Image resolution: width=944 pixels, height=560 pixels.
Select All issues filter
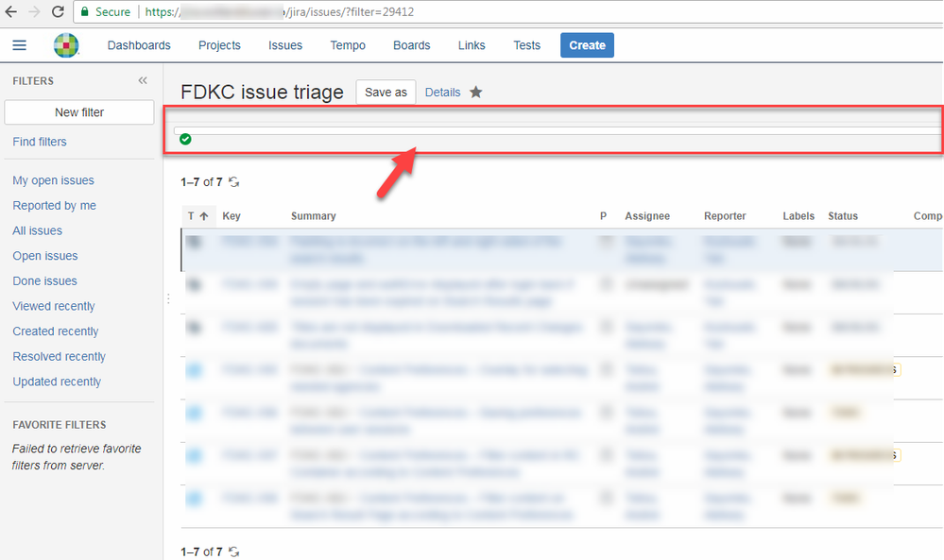(38, 230)
